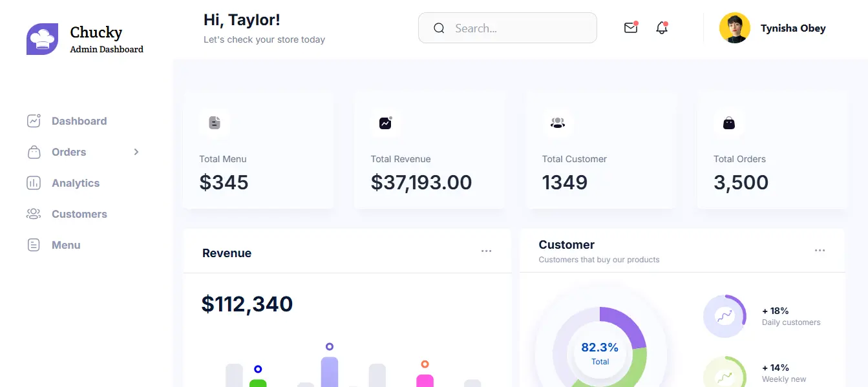Click the purple circle chart marker
Image resolution: width=868 pixels, height=387 pixels.
(330, 346)
